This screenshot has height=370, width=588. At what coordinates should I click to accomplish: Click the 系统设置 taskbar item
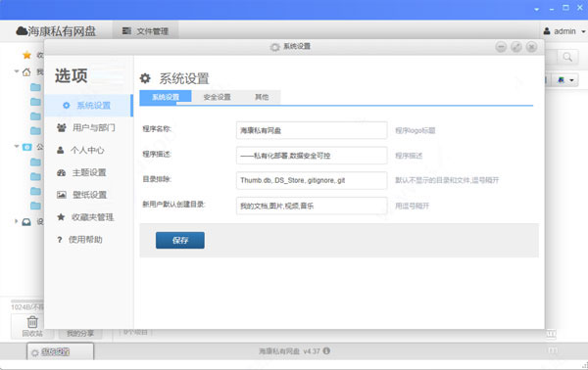(61, 352)
